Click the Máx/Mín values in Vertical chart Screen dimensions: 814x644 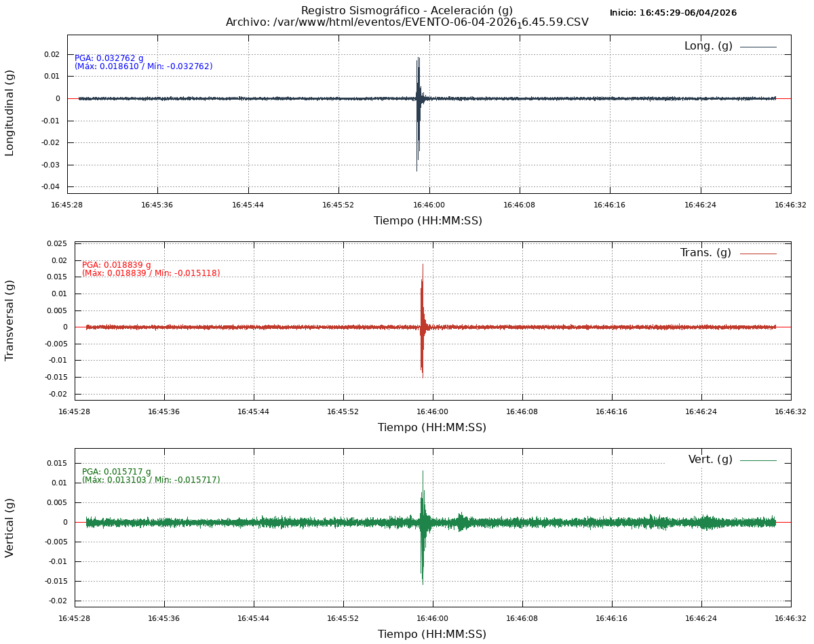[x=151, y=480]
